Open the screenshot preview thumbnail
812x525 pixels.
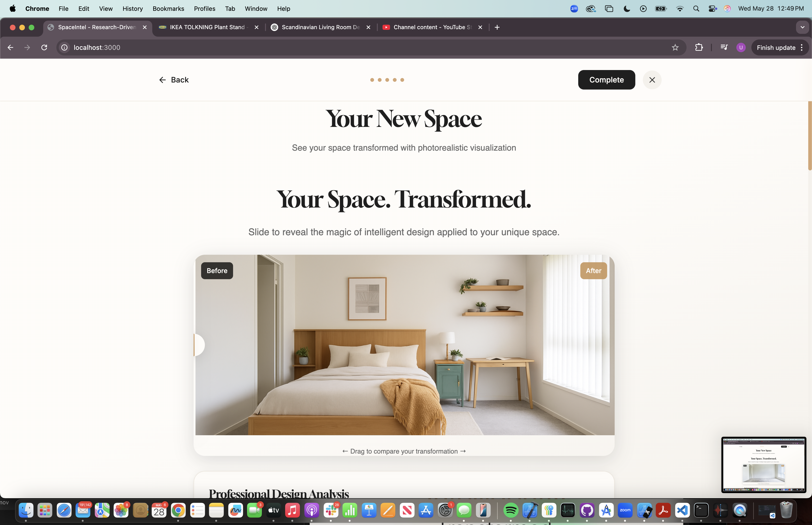pyautogui.click(x=763, y=464)
